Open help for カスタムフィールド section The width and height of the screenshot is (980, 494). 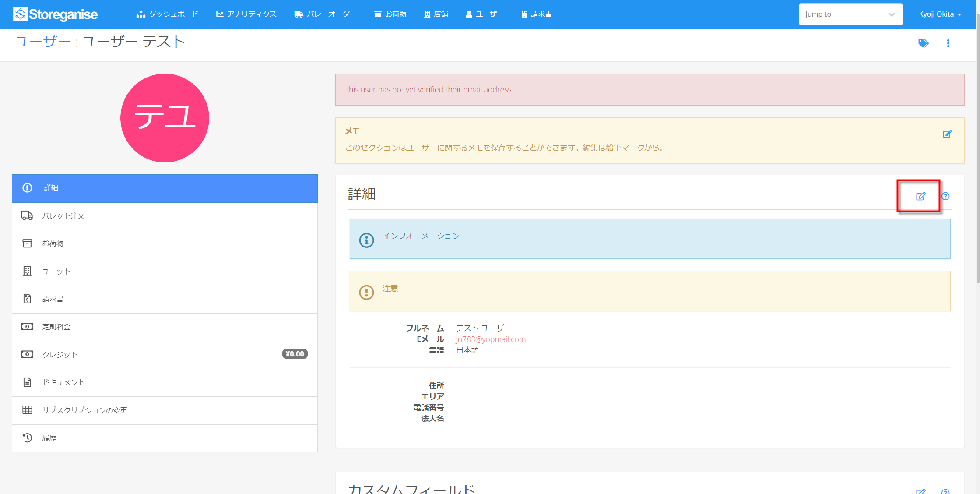(x=945, y=491)
